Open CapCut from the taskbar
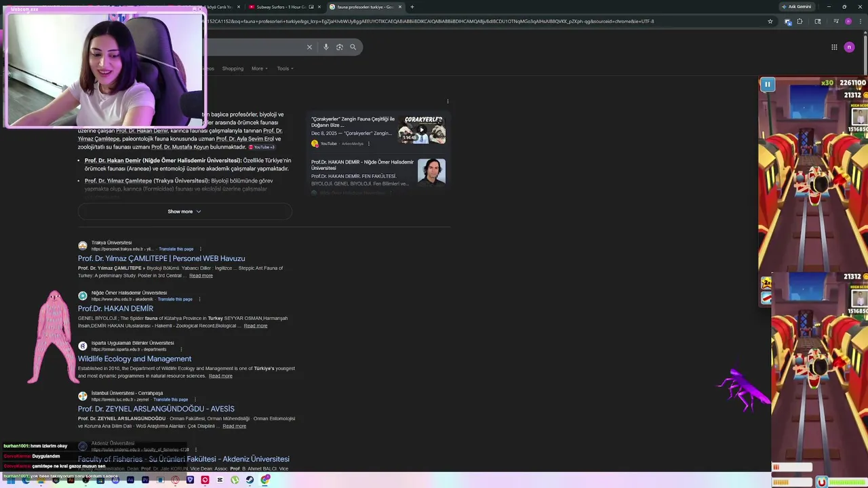The height and width of the screenshot is (488, 868). (220, 480)
